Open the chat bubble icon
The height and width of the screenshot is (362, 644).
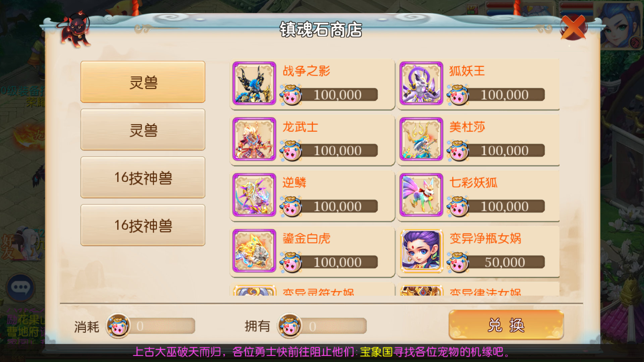pyautogui.click(x=21, y=288)
